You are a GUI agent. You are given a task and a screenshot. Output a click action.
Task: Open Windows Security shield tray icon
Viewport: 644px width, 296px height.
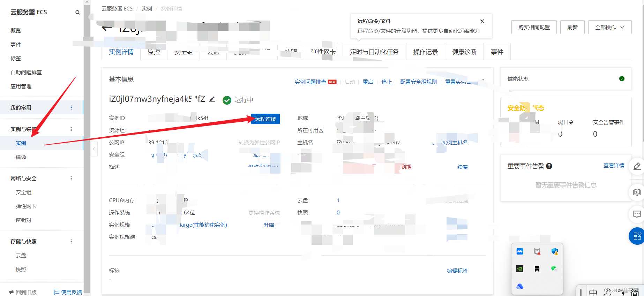555,251
